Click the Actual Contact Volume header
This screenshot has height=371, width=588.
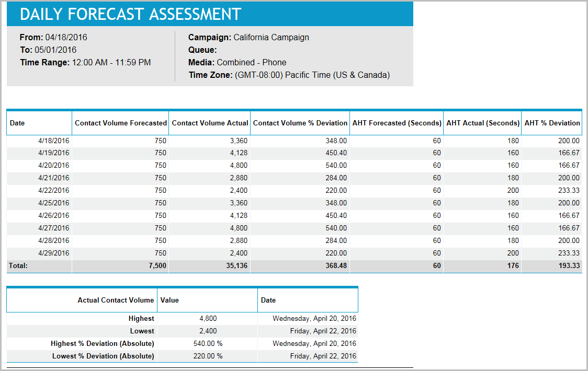click(x=117, y=300)
